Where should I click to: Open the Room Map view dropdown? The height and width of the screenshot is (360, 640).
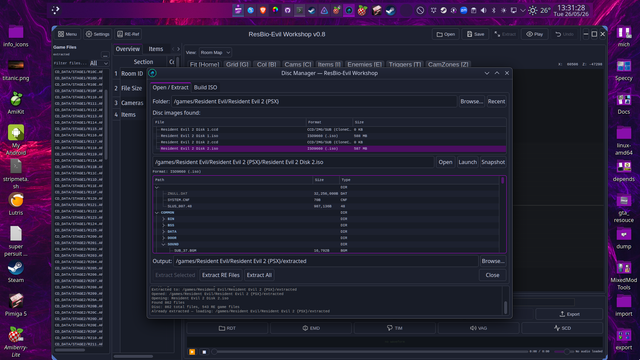click(215, 52)
